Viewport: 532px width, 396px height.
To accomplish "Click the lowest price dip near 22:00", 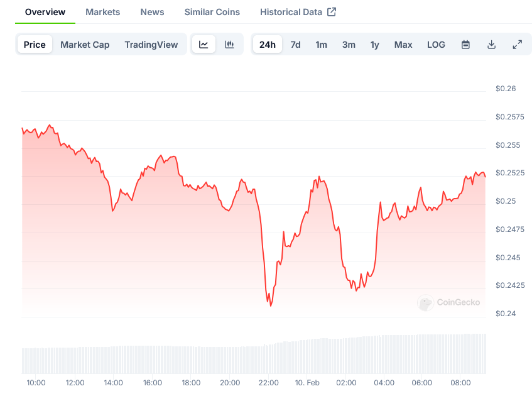I will [x=271, y=305].
